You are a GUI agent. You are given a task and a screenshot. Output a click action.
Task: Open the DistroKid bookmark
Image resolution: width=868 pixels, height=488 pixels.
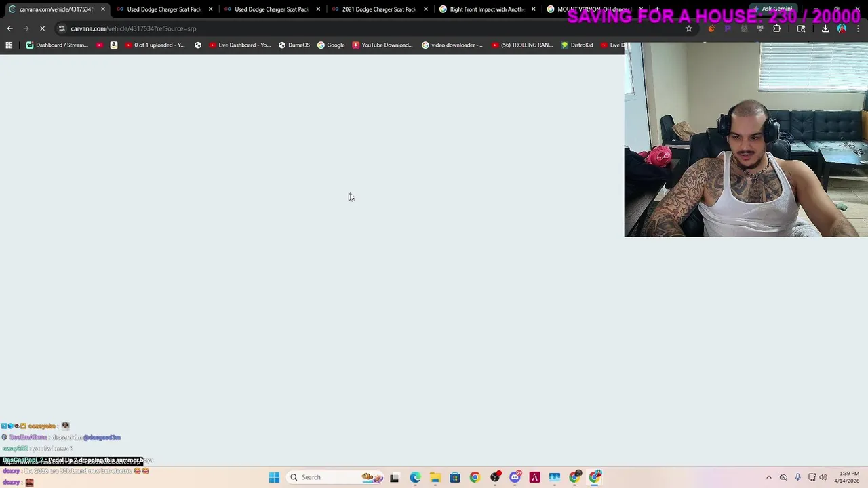tap(576, 45)
